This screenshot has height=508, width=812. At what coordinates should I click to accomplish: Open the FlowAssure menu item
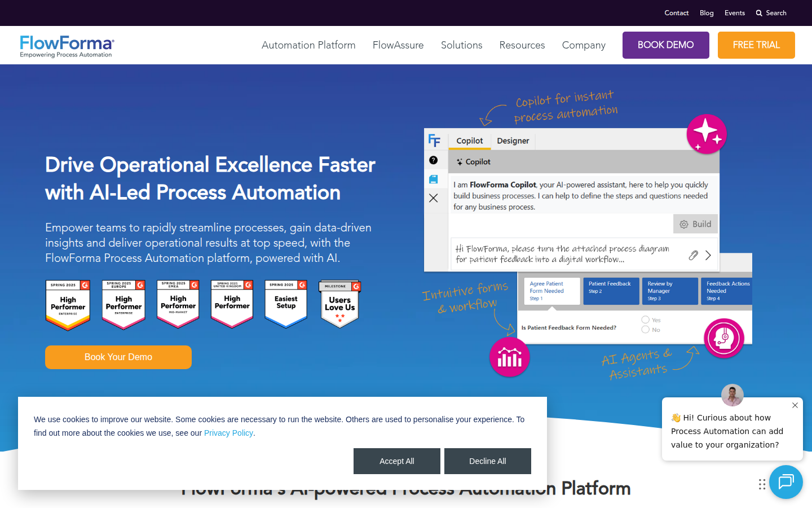pyautogui.click(x=398, y=45)
